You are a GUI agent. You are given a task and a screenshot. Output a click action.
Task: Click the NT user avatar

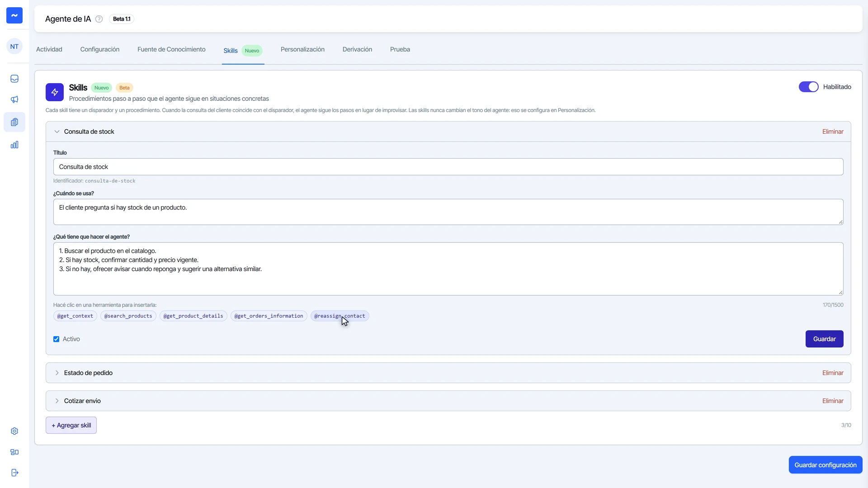click(14, 47)
